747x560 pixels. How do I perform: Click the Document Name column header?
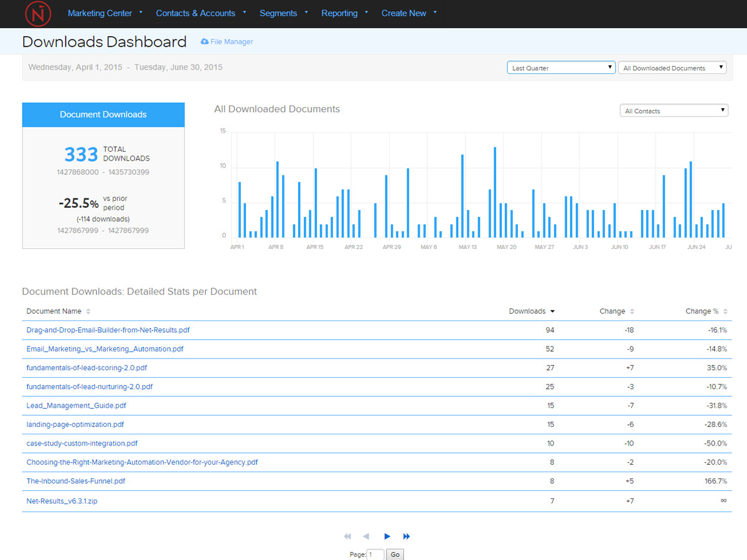(x=54, y=311)
